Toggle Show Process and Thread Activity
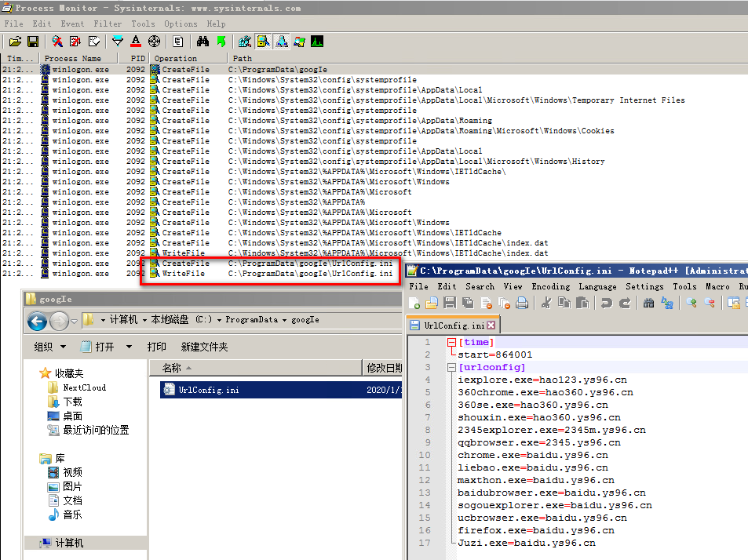 300,42
